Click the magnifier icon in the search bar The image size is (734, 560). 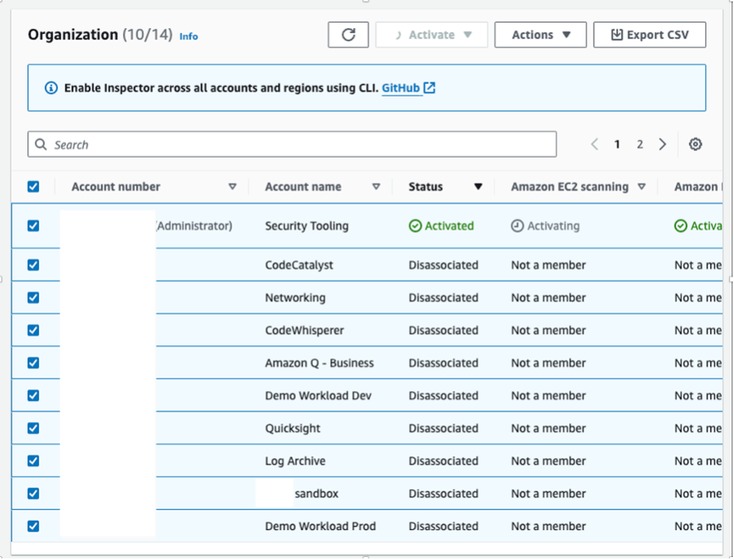coord(41,144)
